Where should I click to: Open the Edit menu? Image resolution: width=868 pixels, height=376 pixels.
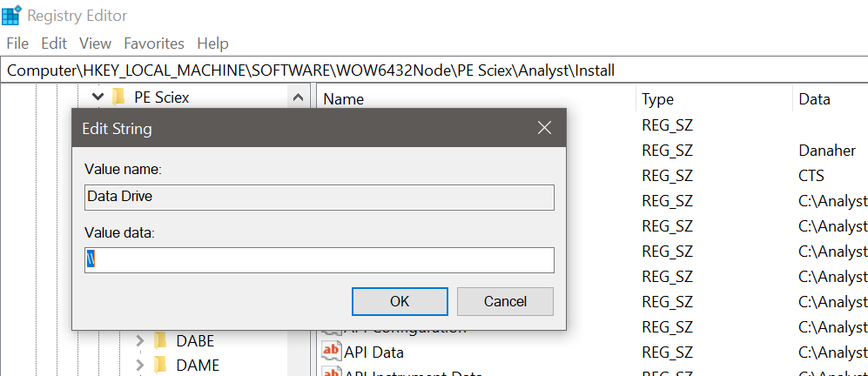tap(54, 44)
